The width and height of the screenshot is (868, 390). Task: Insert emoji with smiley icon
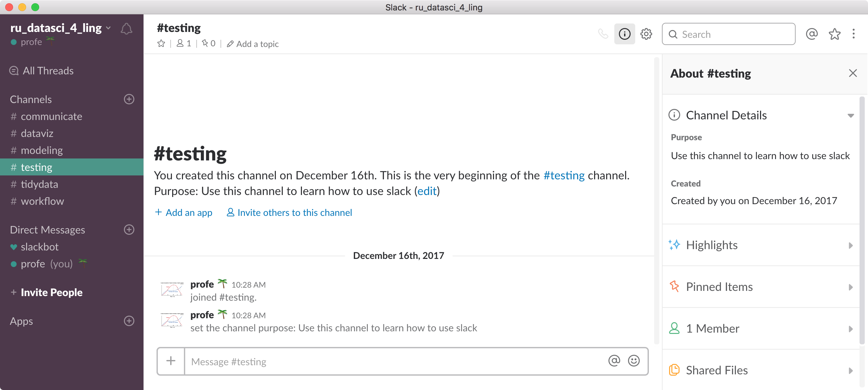(x=634, y=361)
